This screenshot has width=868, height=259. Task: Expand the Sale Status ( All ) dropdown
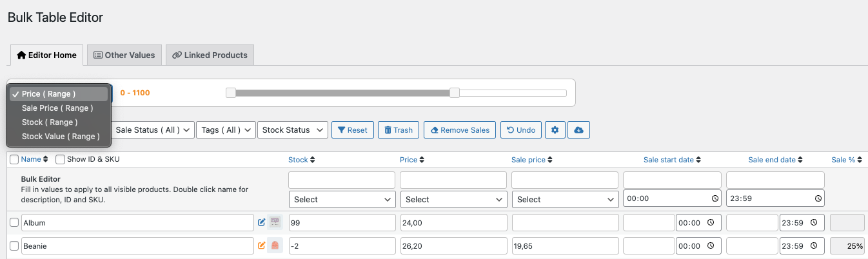pos(154,130)
